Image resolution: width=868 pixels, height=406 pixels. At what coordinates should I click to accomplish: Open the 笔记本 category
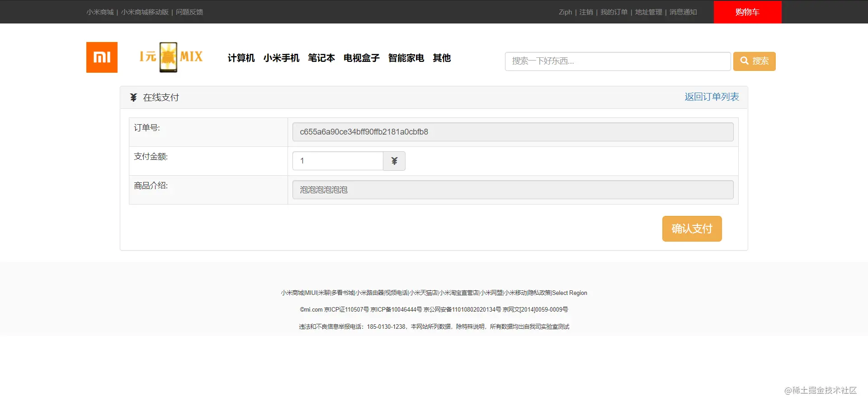[x=321, y=58]
